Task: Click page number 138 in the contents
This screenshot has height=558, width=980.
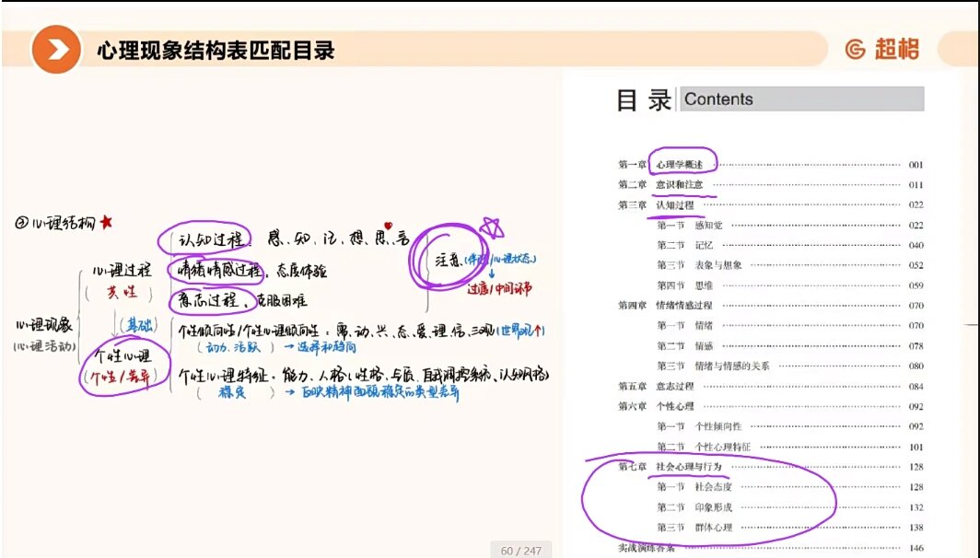Action: click(x=916, y=528)
